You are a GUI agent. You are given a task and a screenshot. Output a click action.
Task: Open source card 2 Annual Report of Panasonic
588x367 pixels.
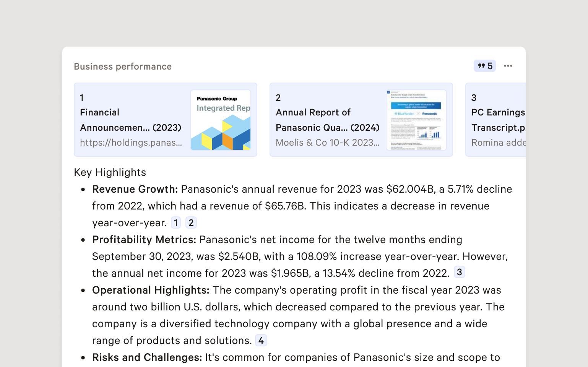(x=361, y=120)
